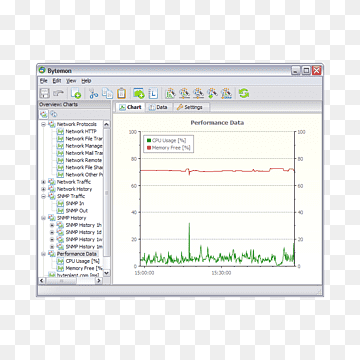Click the chart icon beside CPU Usage [%]
The width and height of the screenshot is (360, 360).
60,261
